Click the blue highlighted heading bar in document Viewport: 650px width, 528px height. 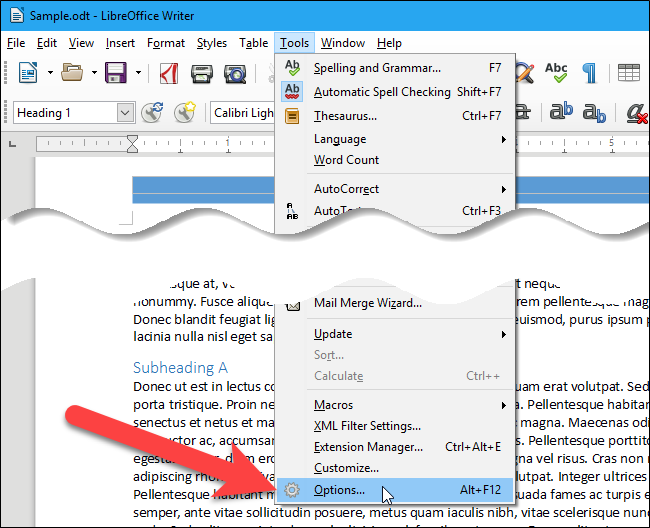pyautogui.click(x=204, y=190)
